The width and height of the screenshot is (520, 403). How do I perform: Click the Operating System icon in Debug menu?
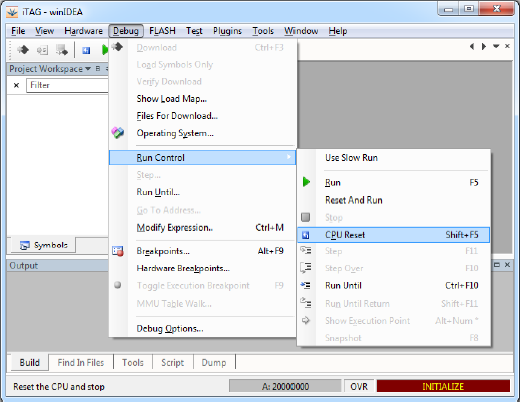[x=118, y=133]
